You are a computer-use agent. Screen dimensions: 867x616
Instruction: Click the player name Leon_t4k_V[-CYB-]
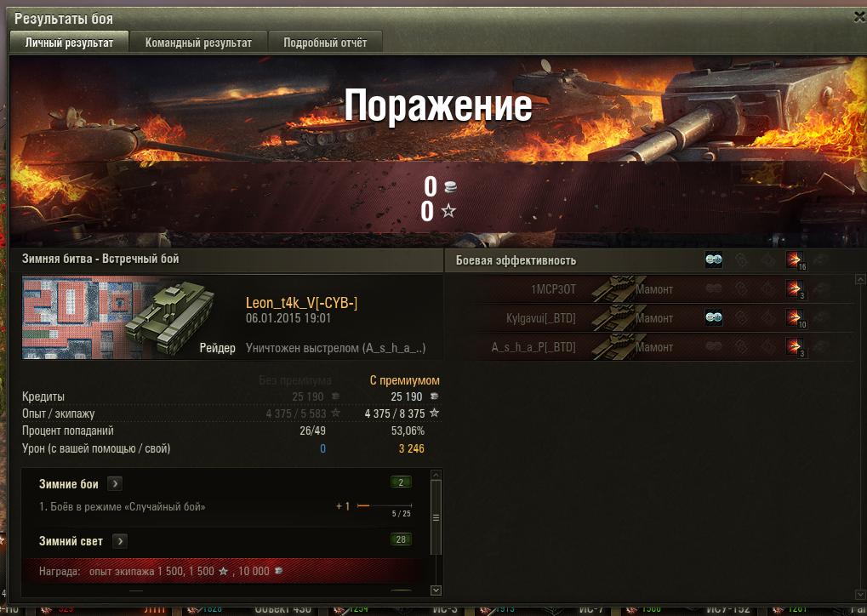click(x=301, y=303)
